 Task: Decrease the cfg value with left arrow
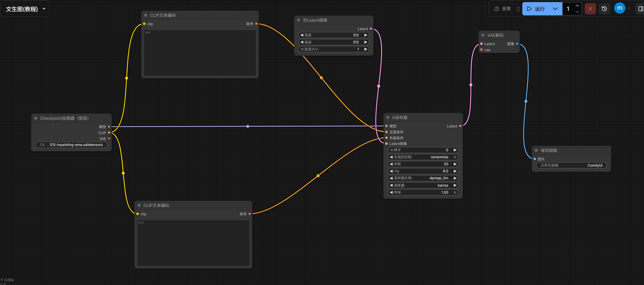tap(391, 171)
